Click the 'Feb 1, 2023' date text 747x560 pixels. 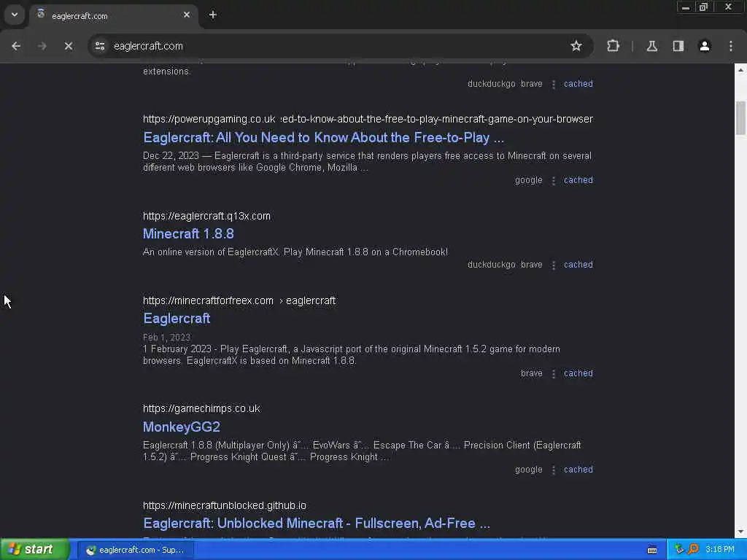(166, 337)
